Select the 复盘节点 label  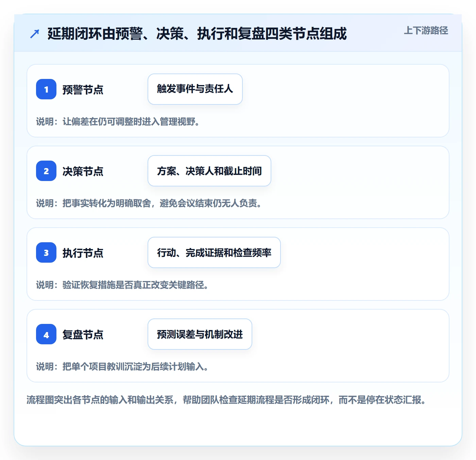83,334
